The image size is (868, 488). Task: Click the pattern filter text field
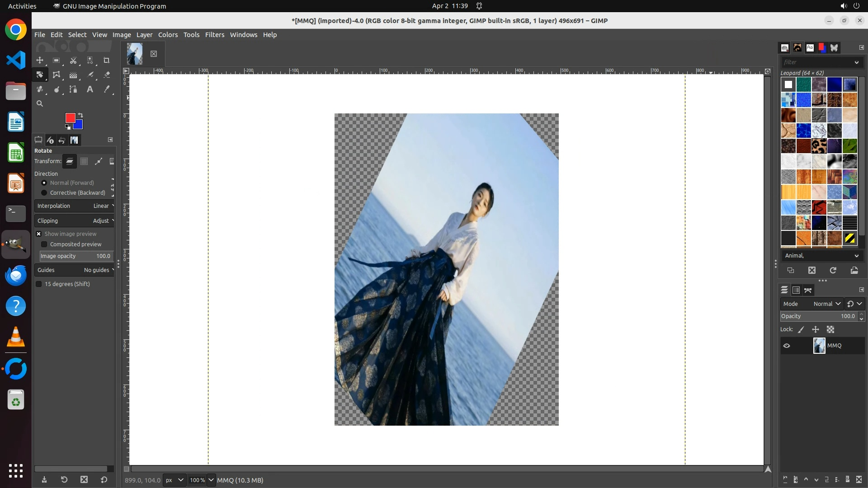pos(816,62)
